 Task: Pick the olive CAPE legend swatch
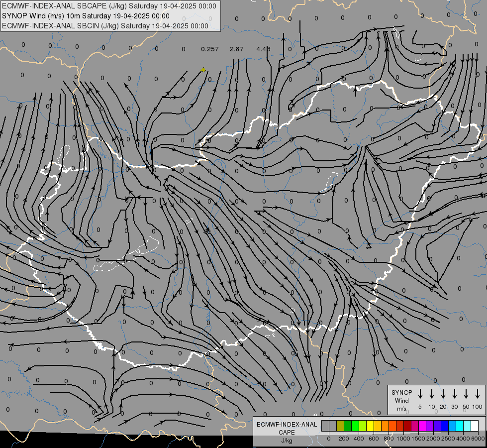(x=340, y=426)
